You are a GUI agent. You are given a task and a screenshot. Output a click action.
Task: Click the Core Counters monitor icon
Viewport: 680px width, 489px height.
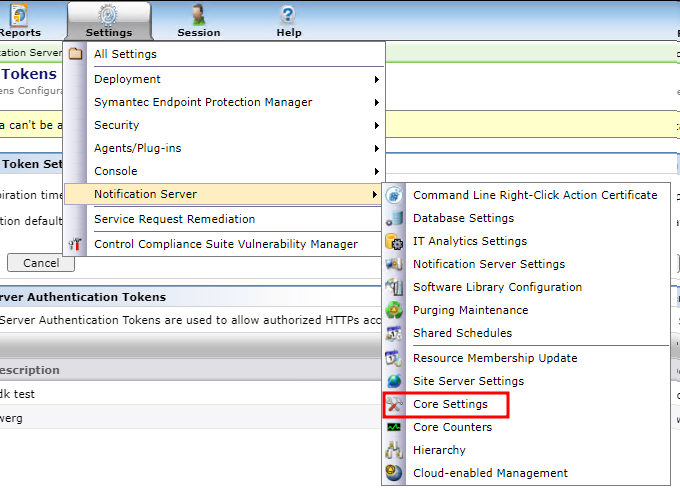pyautogui.click(x=394, y=427)
